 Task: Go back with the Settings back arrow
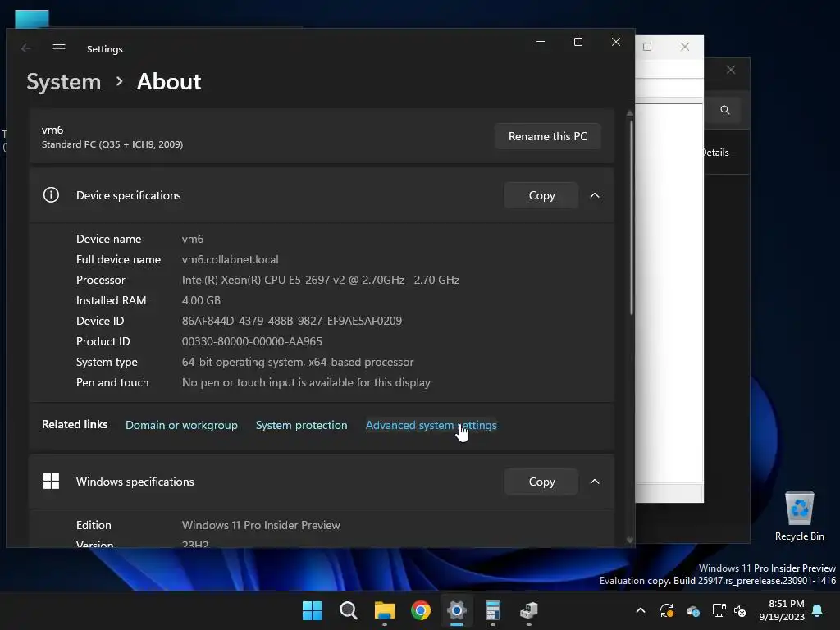coord(25,48)
